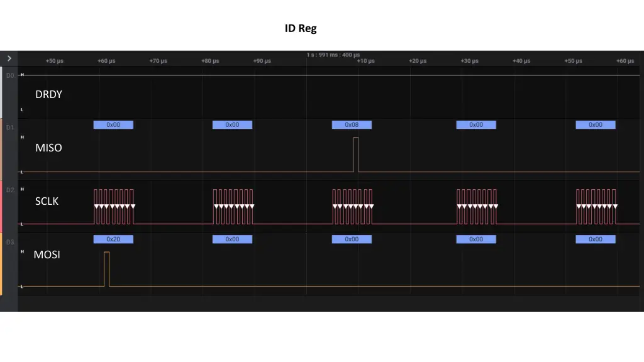The height and width of the screenshot is (362, 644).
Task: Click the +90 µs time ruler mark
Action: pyautogui.click(x=262, y=61)
